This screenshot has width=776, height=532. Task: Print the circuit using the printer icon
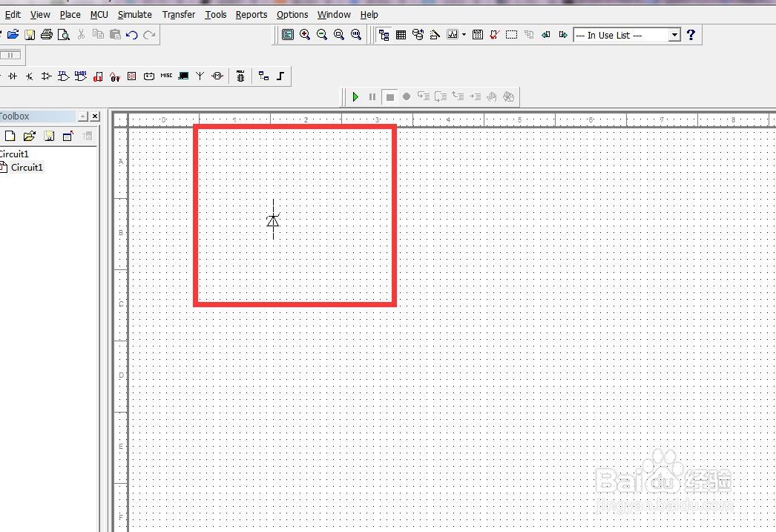coord(47,34)
